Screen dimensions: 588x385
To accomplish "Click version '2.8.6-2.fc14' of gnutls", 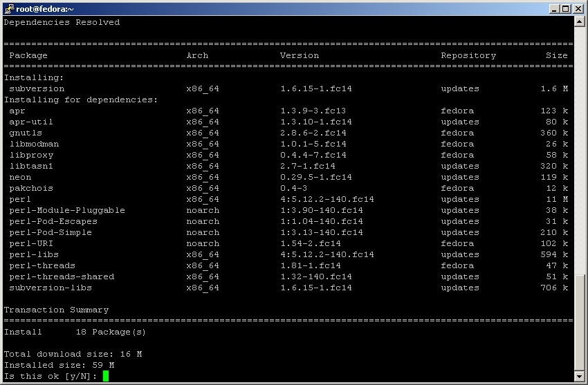I will (x=313, y=133).
